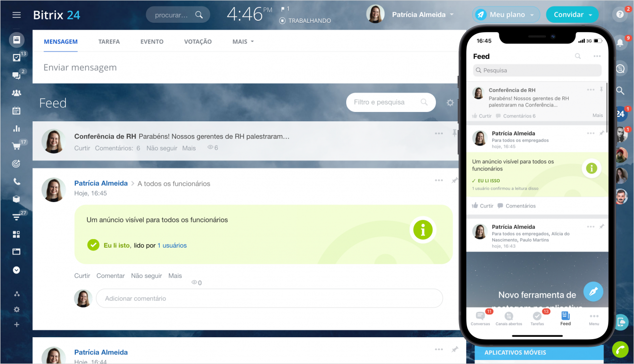Collapse the sidebar with the down-chevron circle

click(x=16, y=270)
